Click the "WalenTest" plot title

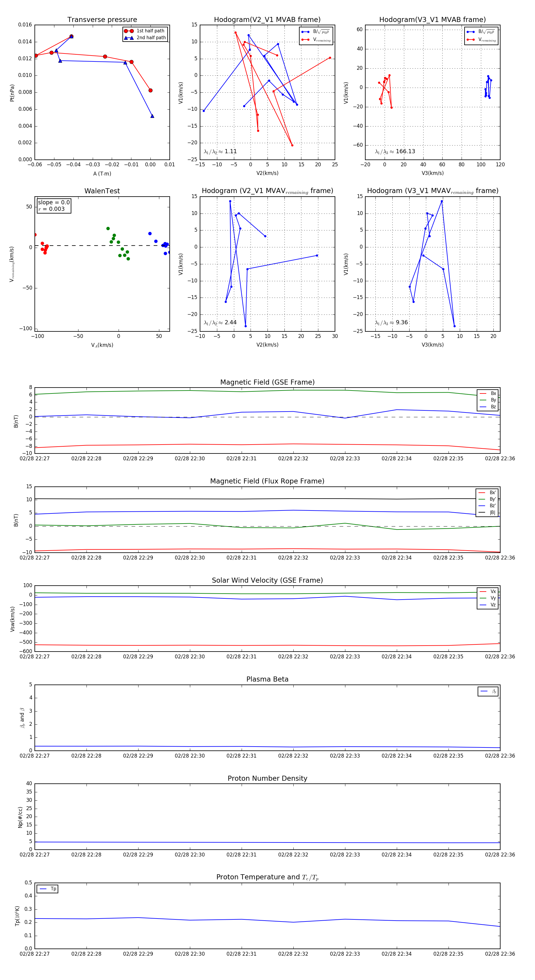102,191
